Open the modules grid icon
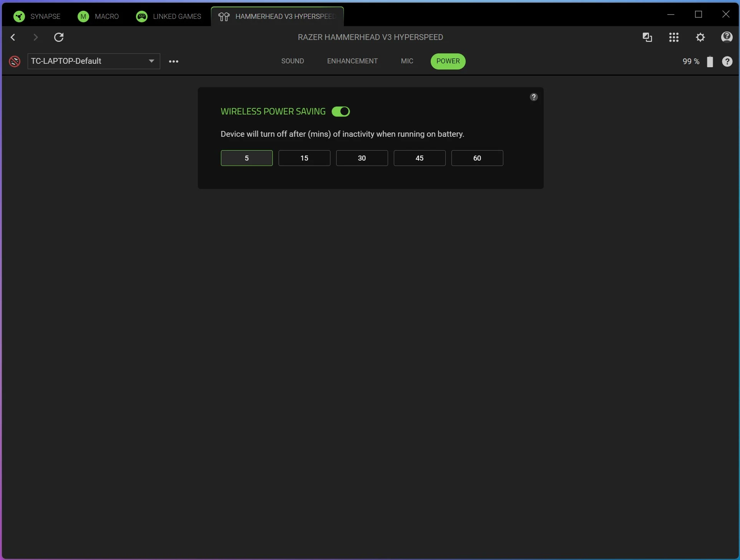 (x=674, y=37)
